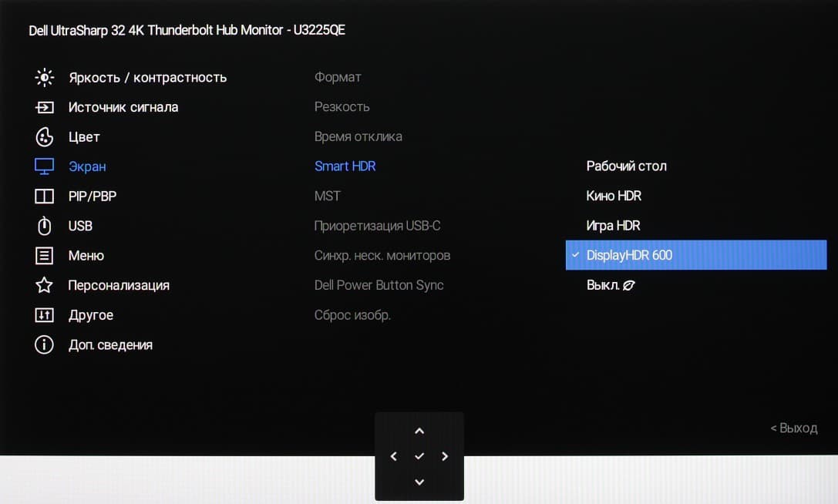Click the color palette icon
This screenshot has height=504, width=838.
point(45,137)
